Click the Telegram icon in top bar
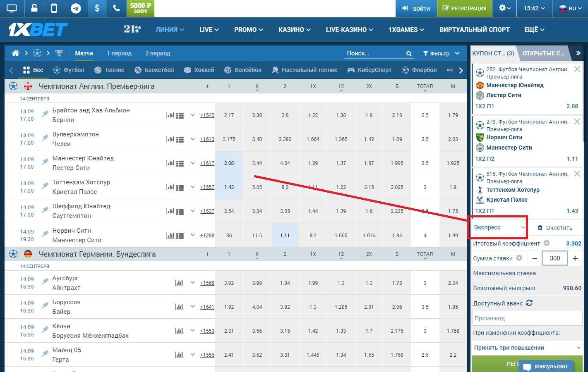This screenshot has height=372, width=588. tap(76, 8)
